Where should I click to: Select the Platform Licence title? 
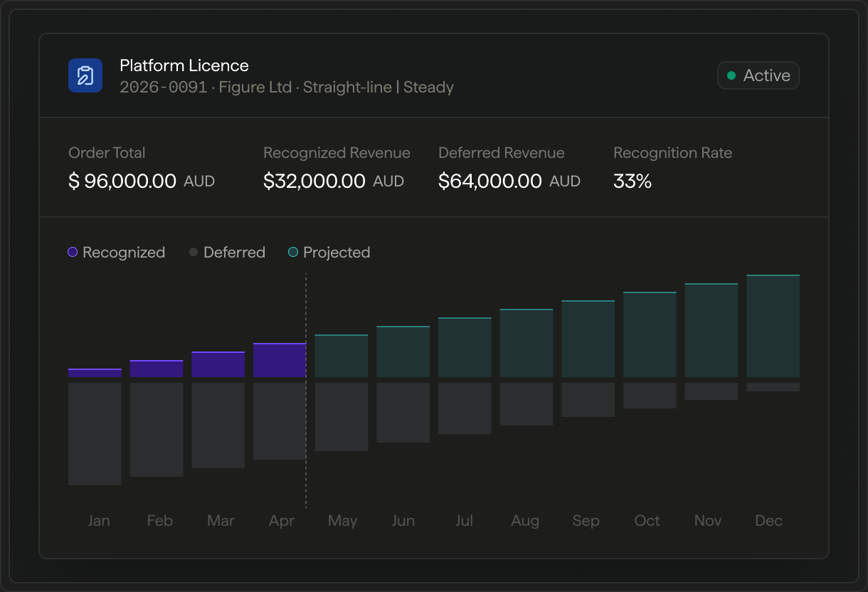point(184,65)
